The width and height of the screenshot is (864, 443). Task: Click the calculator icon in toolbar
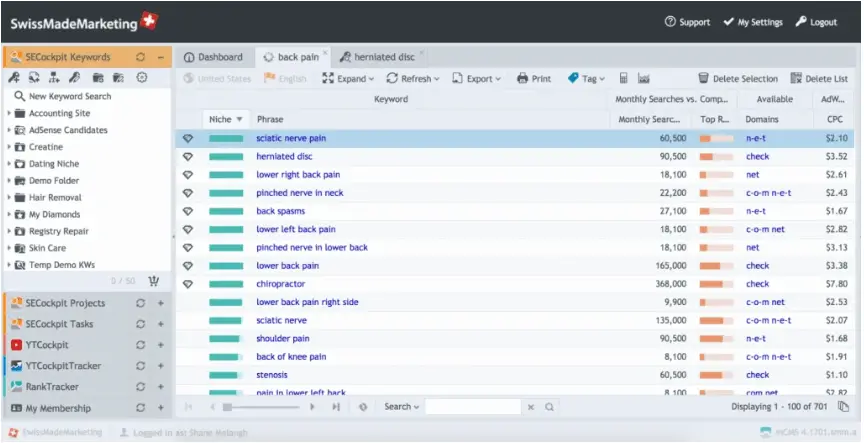[x=623, y=78]
